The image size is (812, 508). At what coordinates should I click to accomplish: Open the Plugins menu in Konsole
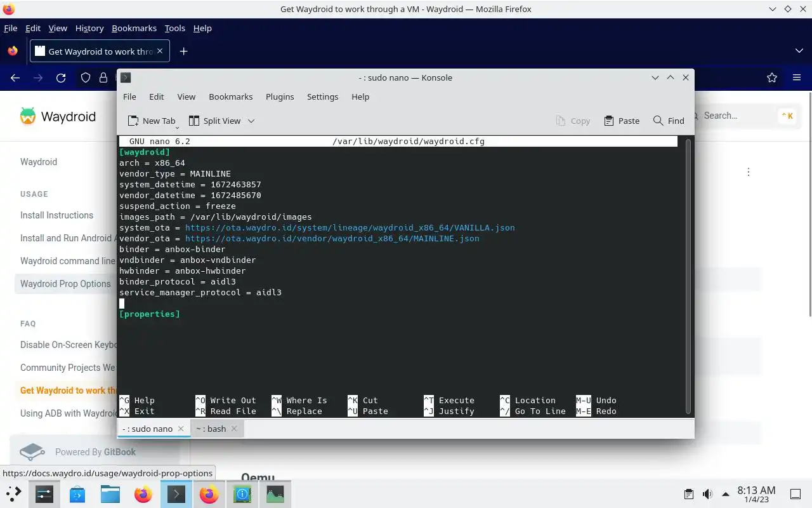click(x=280, y=97)
